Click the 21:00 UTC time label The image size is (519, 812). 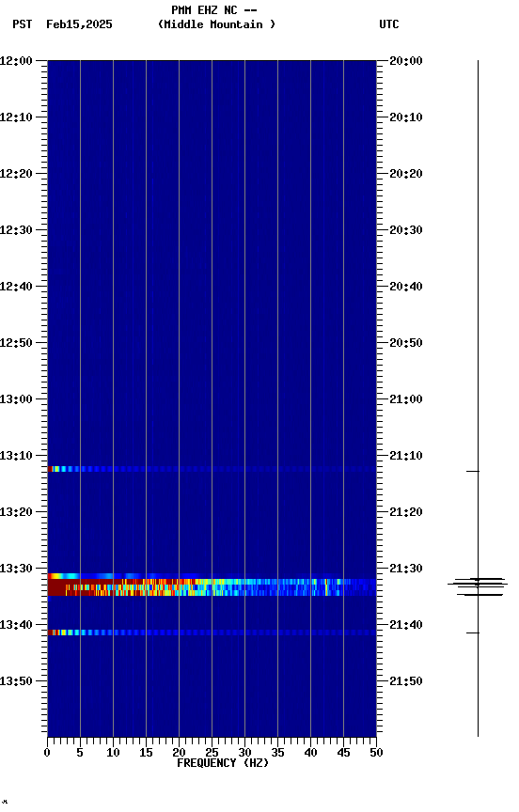pos(406,399)
